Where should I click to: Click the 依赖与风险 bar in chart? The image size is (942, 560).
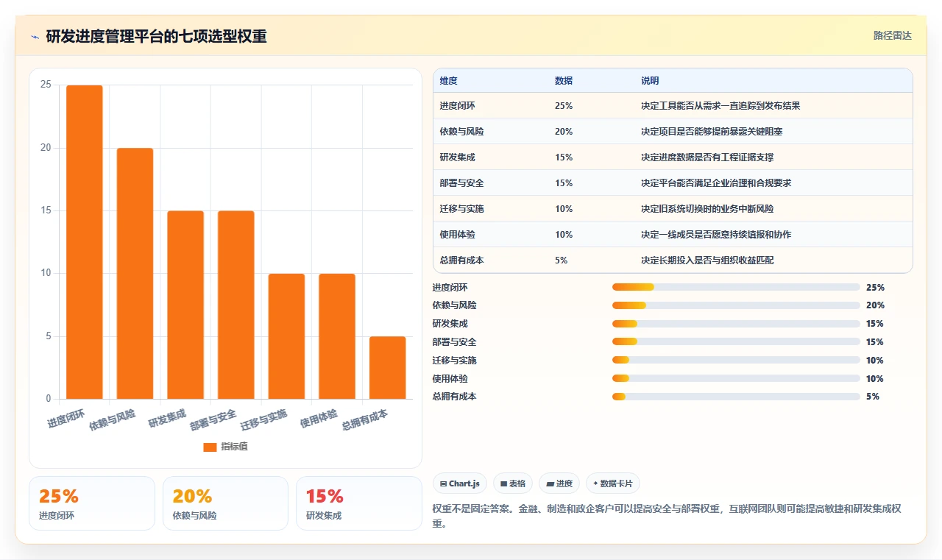(x=135, y=274)
